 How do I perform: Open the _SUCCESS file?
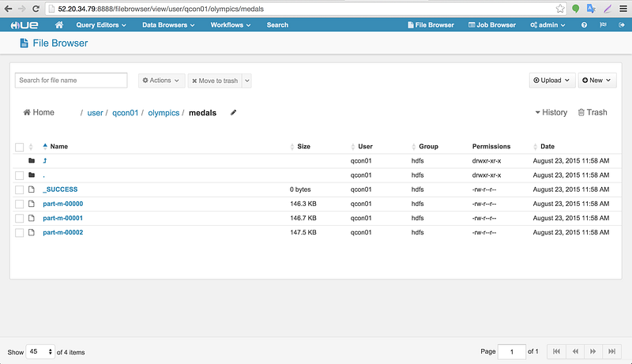click(61, 190)
